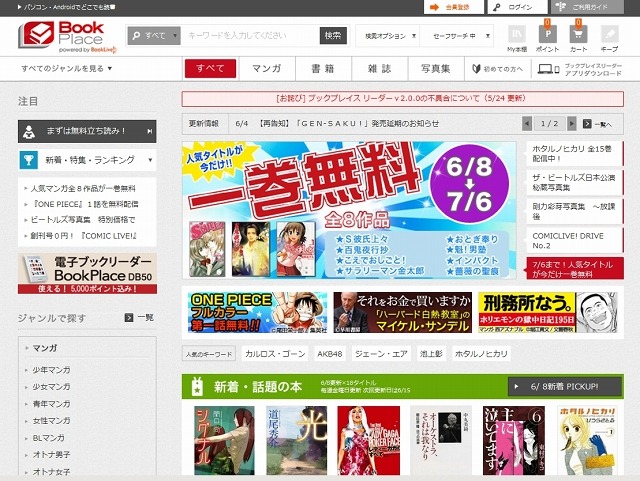Screen dimensions: 640x481
Task: Open 『ONE PIECE』1話を無料配信 link
Action: [x=84, y=204]
